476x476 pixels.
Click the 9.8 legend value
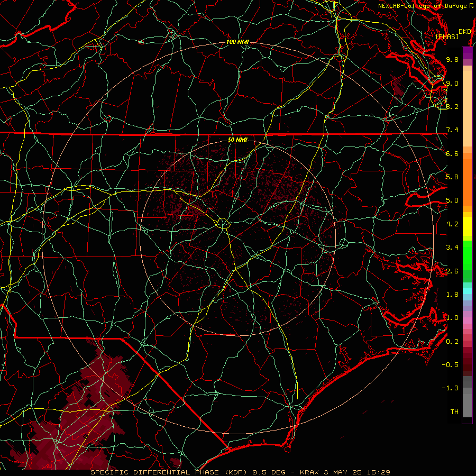(x=452, y=59)
